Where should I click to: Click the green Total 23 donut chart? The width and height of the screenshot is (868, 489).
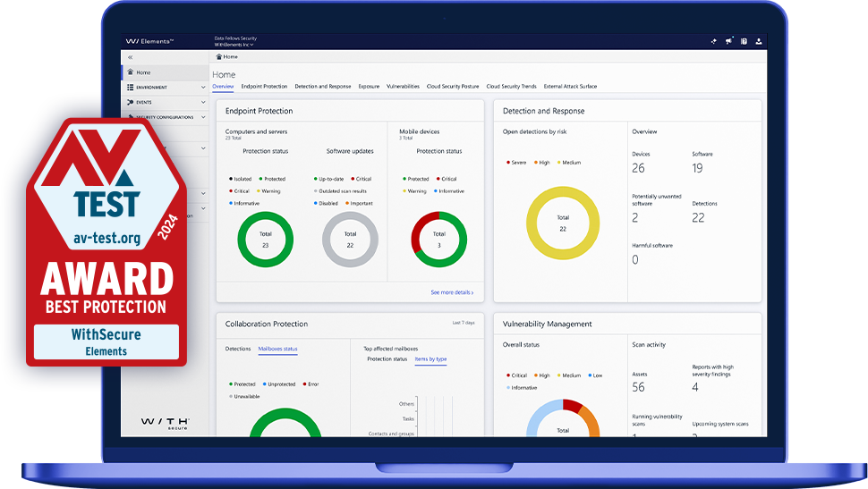[265, 240]
